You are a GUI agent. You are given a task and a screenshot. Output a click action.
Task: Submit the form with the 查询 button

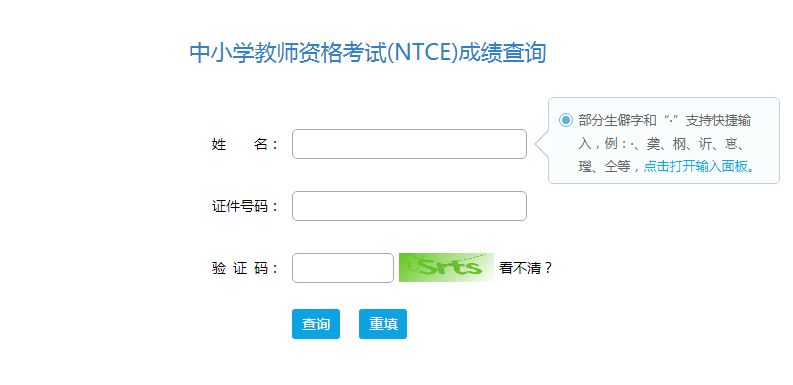[316, 324]
